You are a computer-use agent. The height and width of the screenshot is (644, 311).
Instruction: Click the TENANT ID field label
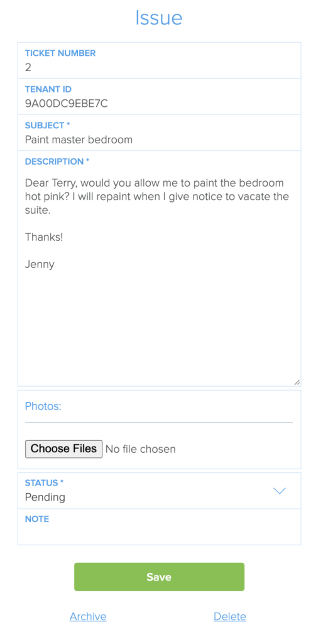pos(48,89)
